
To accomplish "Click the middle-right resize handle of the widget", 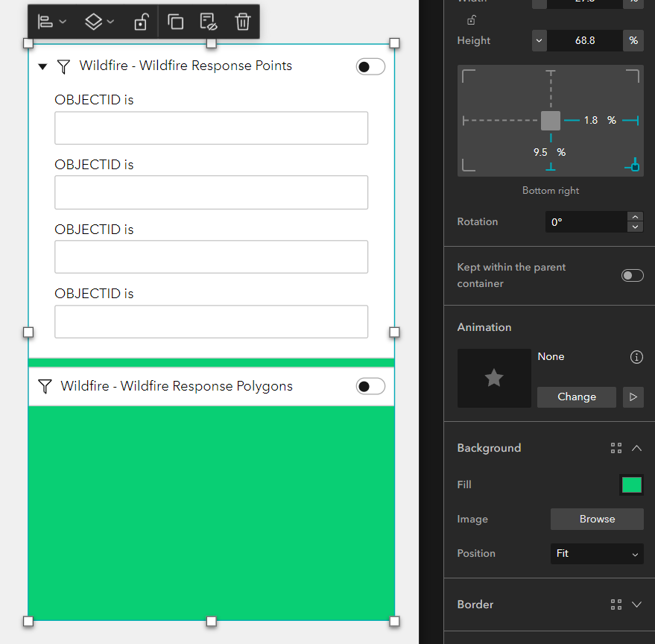I will point(394,332).
